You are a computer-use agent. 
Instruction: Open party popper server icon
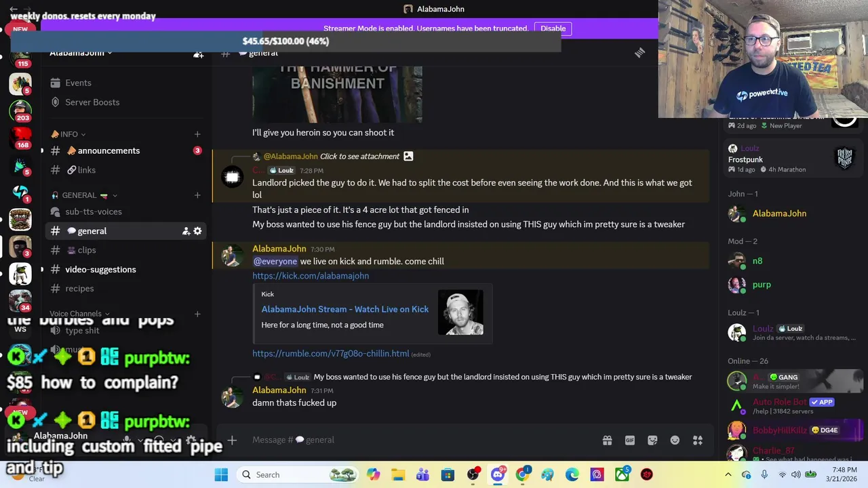(x=20, y=165)
